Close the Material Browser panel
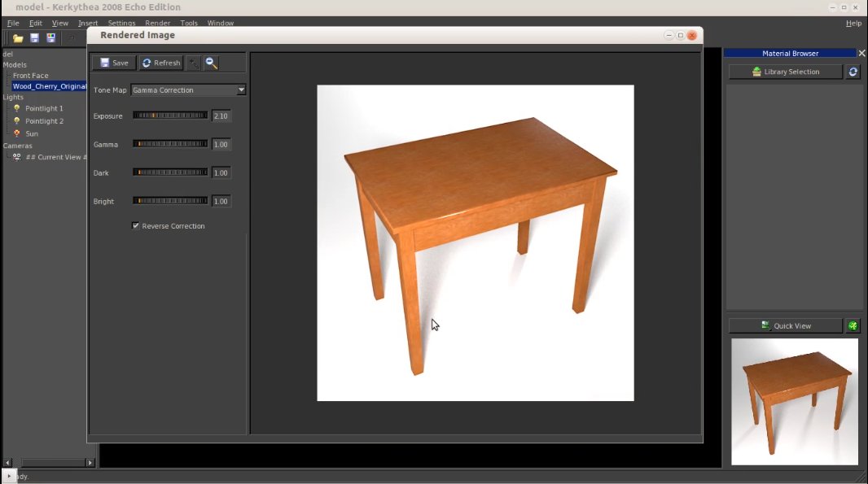The width and height of the screenshot is (868, 484). click(x=861, y=54)
